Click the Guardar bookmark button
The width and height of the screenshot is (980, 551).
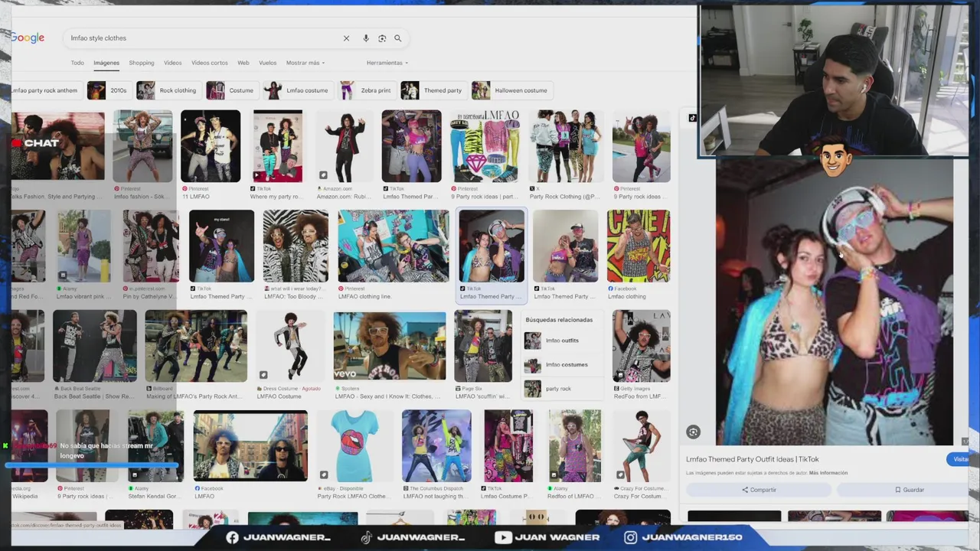point(909,490)
